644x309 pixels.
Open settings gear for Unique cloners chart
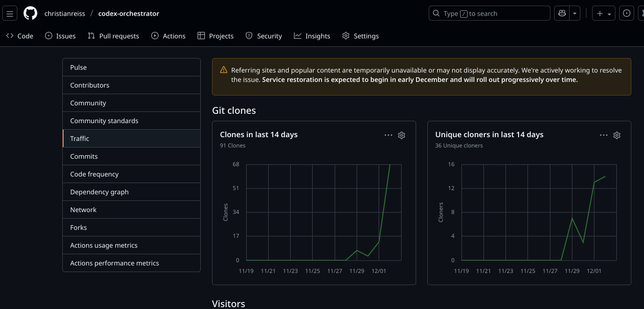click(617, 135)
